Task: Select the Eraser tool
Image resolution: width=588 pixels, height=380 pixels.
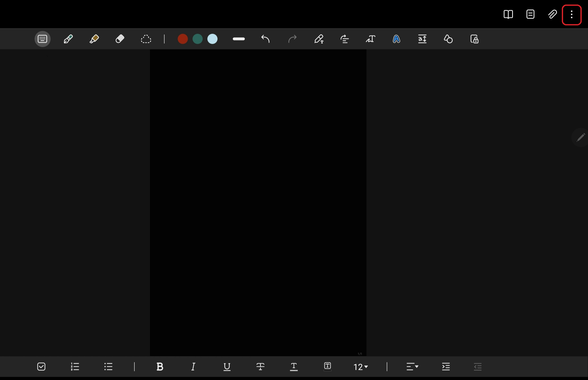Action: (120, 39)
